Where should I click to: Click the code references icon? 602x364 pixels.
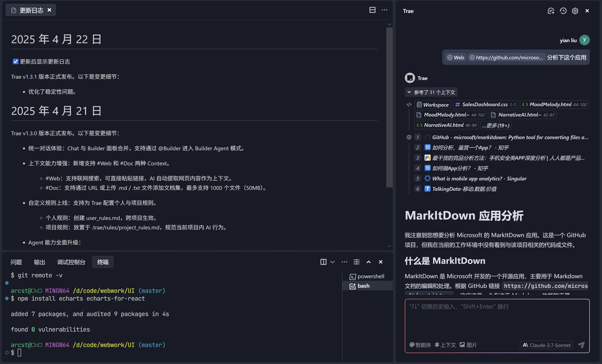pyautogui.click(x=409, y=104)
